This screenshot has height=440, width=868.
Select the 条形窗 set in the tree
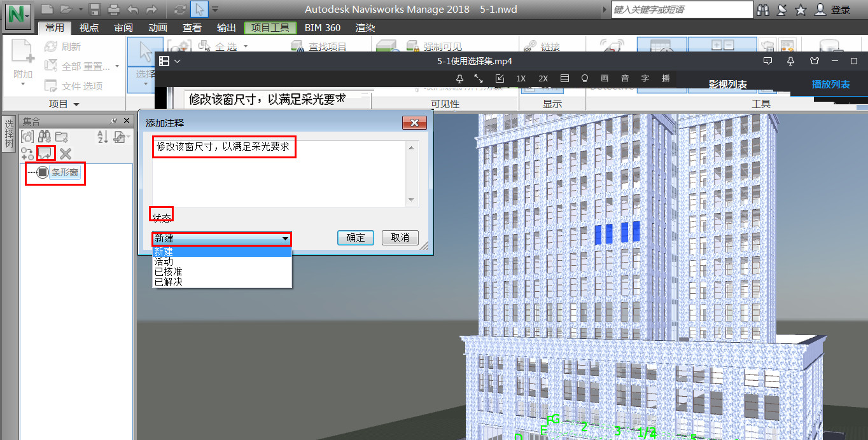click(65, 172)
